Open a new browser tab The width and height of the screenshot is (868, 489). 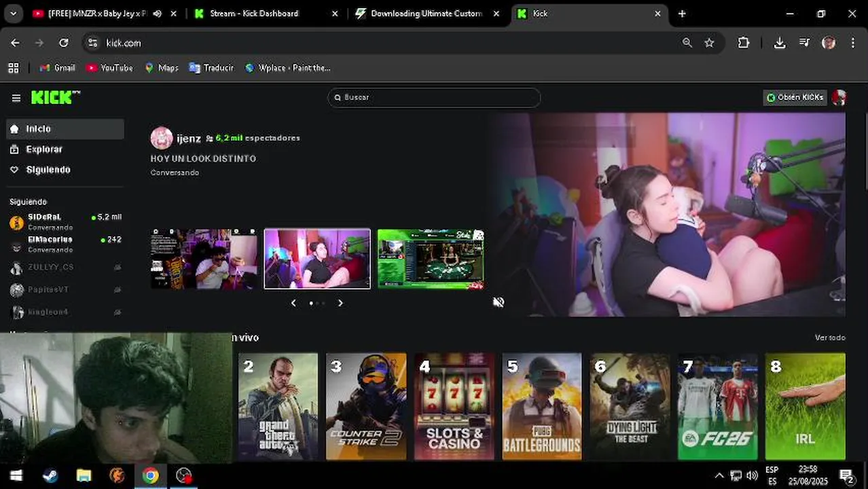click(682, 14)
